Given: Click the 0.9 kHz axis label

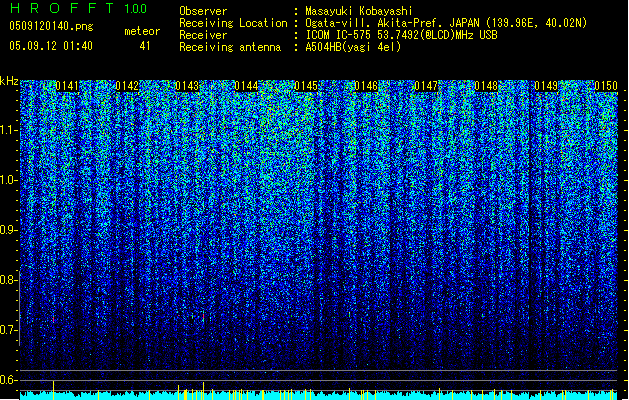Looking at the screenshot, I should 8,230.
